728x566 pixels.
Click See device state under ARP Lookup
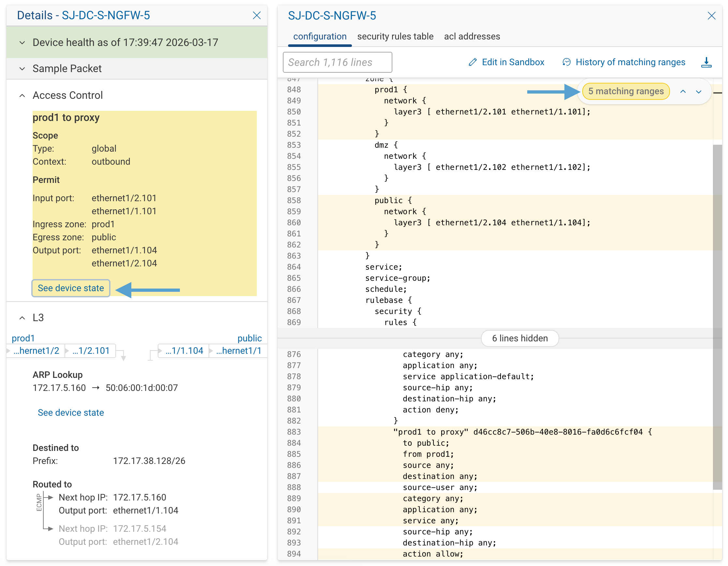(x=71, y=412)
